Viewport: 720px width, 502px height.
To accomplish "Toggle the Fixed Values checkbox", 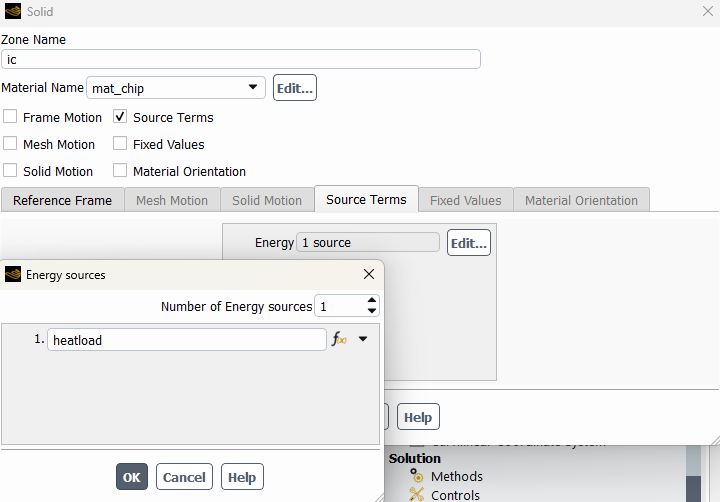I will [120, 144].
